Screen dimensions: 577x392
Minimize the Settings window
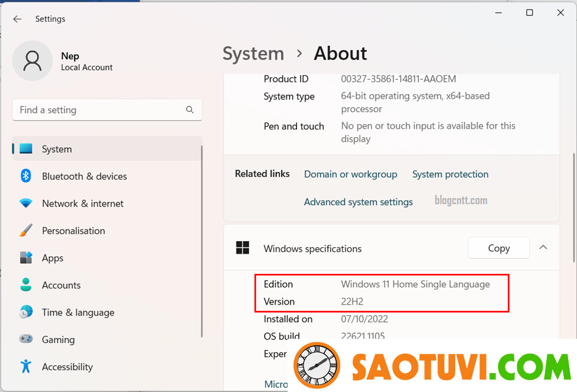[499, 13]
